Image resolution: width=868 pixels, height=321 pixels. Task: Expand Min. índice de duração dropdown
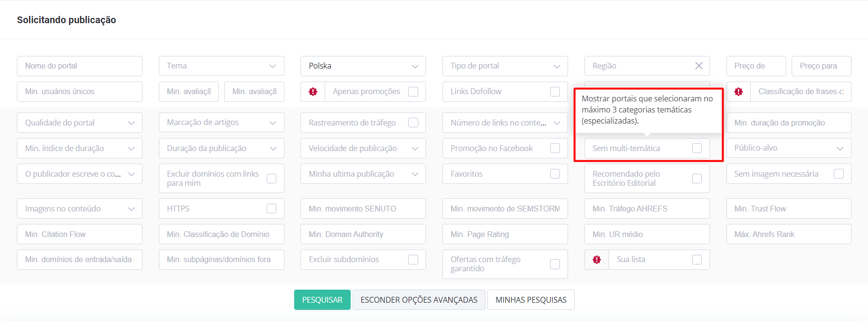[80, 148]
